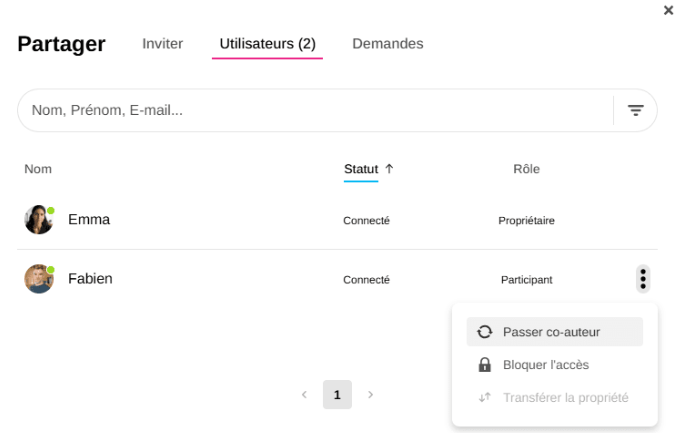
Task: Select Bloquer l'accès menu option
Action: pyautogui.click(x=546, y=365)
